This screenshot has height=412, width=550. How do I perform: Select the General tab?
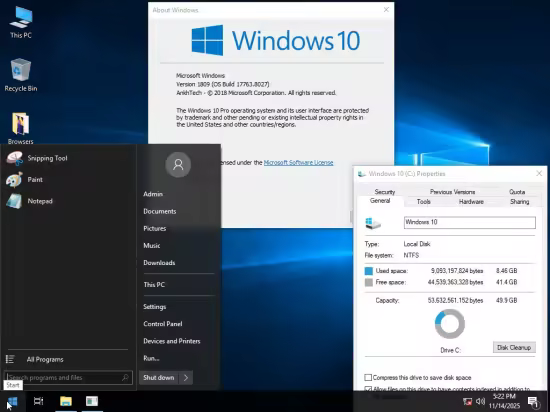point(380,201)
